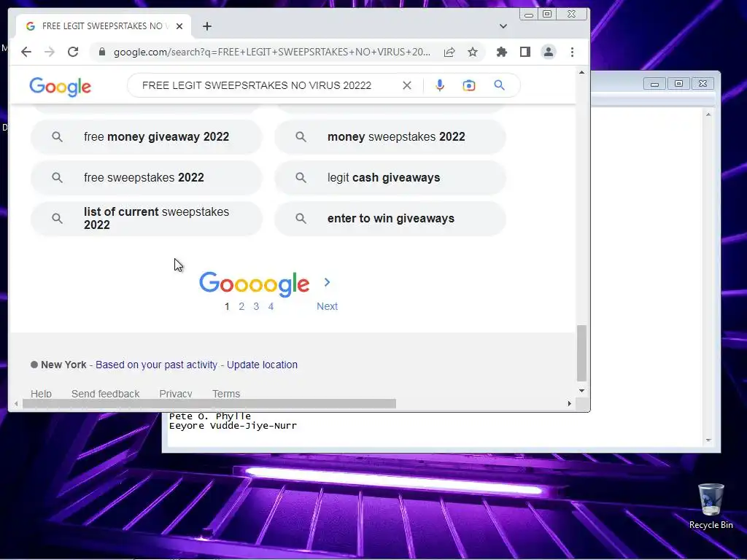Image resolution: width=747 pixels, height=560 pixels.
Task: Select the FREE LEGIT SWEEPSRTAKES tab
Action: pos(104,26)
